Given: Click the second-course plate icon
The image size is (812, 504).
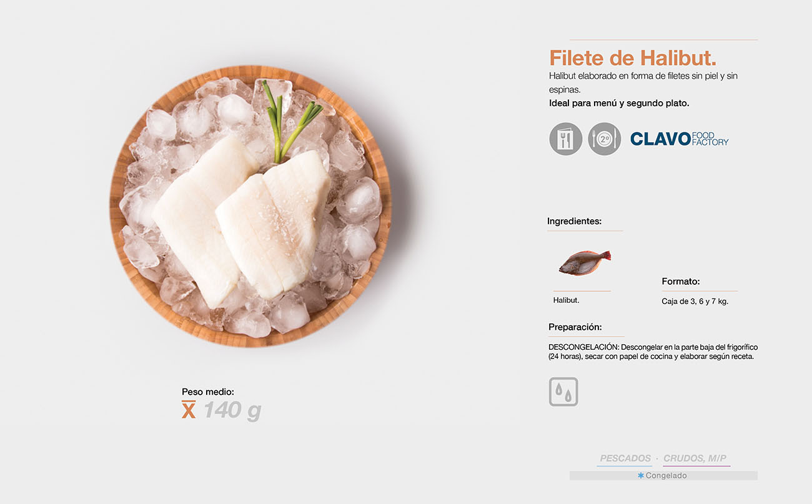Looking at the screenshot, I should [605, 139].
